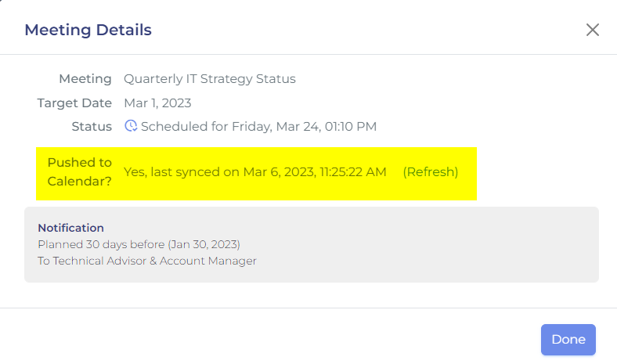Image resolution: width=617 pixels, height=364 pixels.
Task: Click the Meeting field label
Action: click(85, 79)
